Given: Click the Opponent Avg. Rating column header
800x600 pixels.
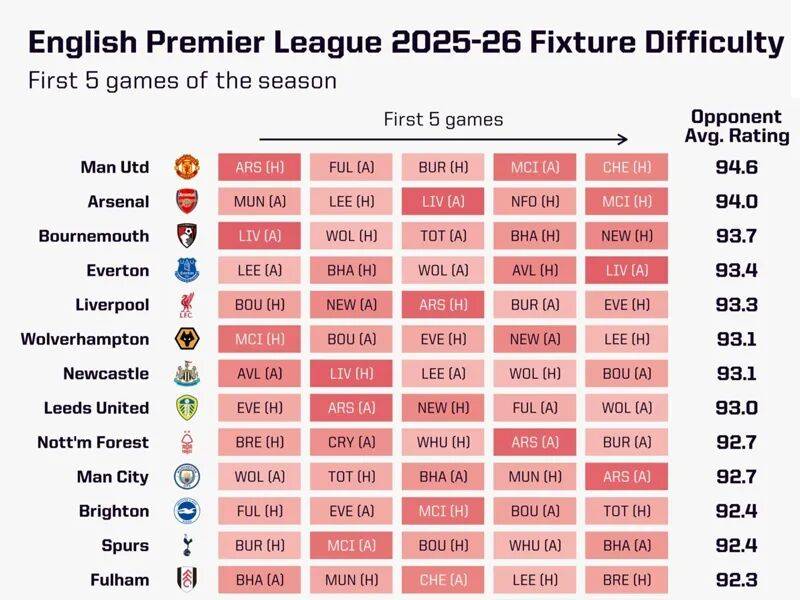Looking at the screenshot, I should 736,127.
